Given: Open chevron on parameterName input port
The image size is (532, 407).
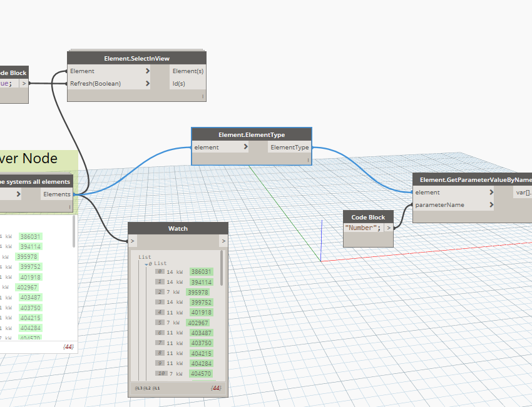Looking at the screenshot, I should coord(492,204).
